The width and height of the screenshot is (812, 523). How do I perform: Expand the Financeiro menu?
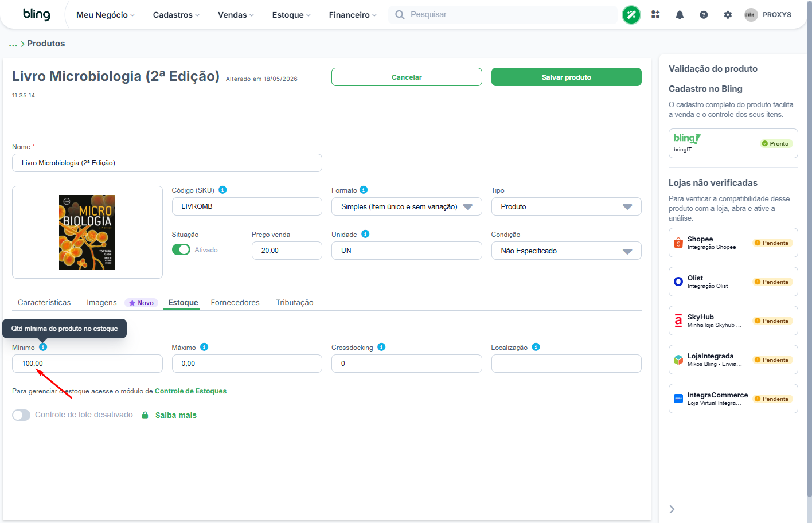[353, 15]
